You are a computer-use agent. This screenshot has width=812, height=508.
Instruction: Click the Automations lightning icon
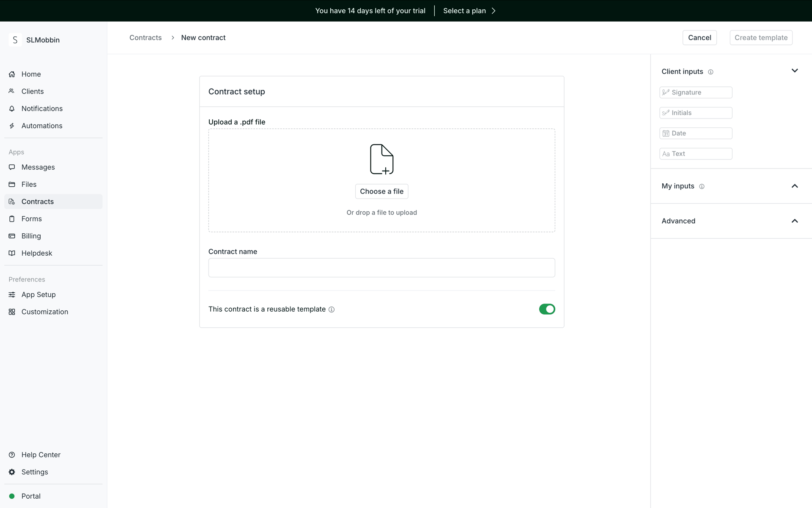click(12, 126)
